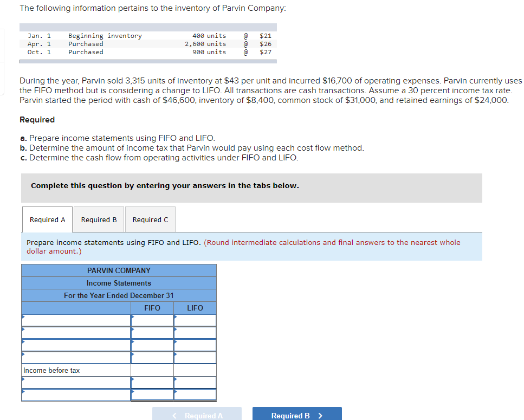
Task: Open the Required A tab
Action: coord(48,219)
